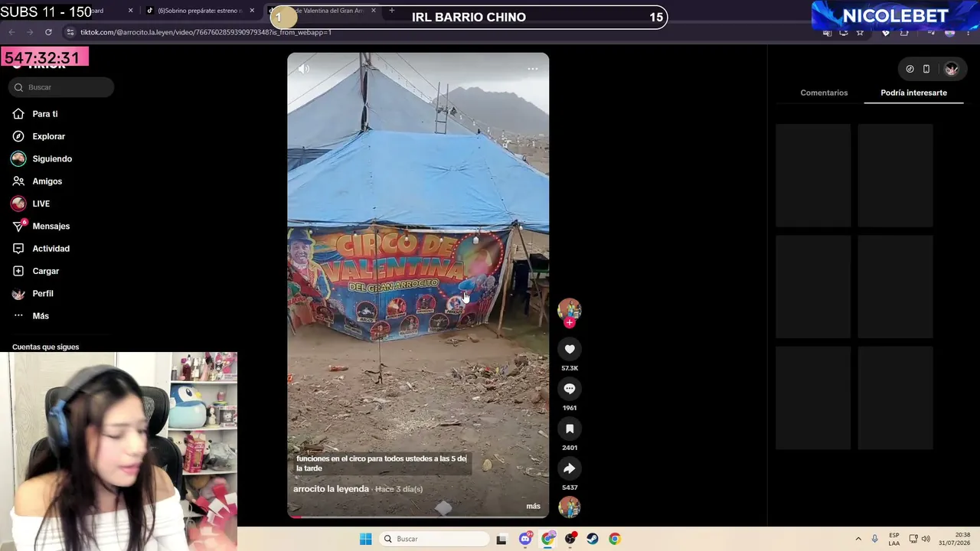Open the video three-dot options menu
The width and height of the screenshot is (980, 551).
point(533,69)
